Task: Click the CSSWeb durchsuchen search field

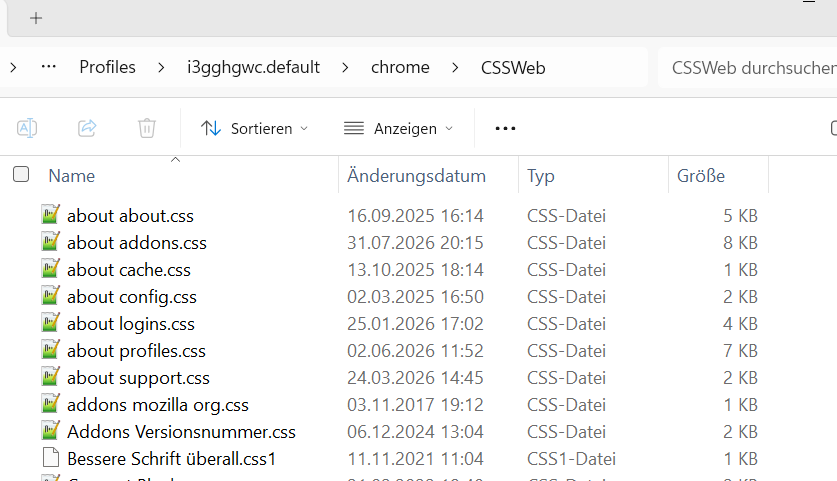Action: click(747, 68)
